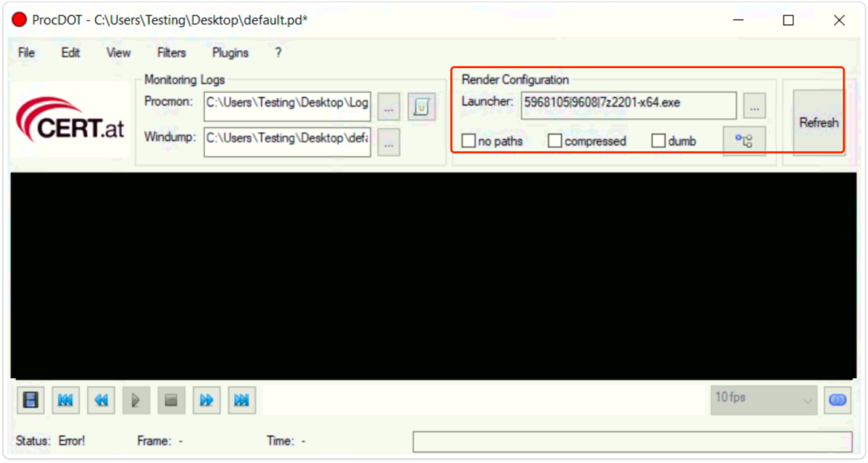Play the graph animation

[x=136, y=400]
